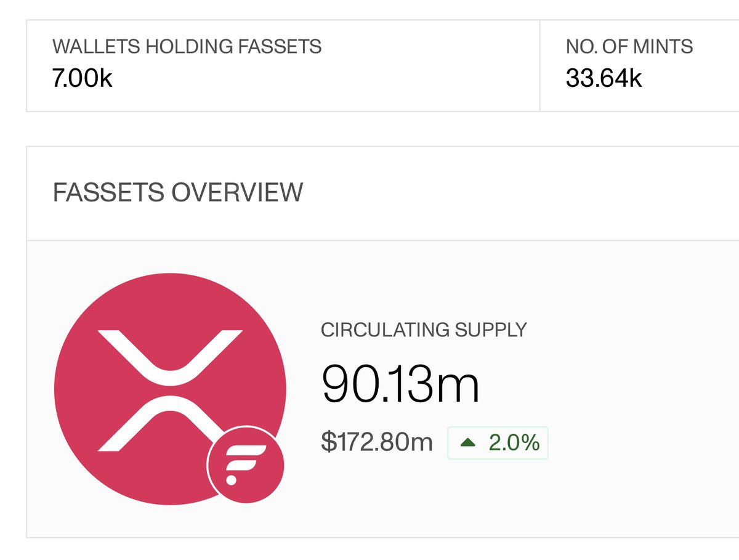Select the 2.0% change text
The width and height of the screenshot is (739, 560).
pos(514,442)
